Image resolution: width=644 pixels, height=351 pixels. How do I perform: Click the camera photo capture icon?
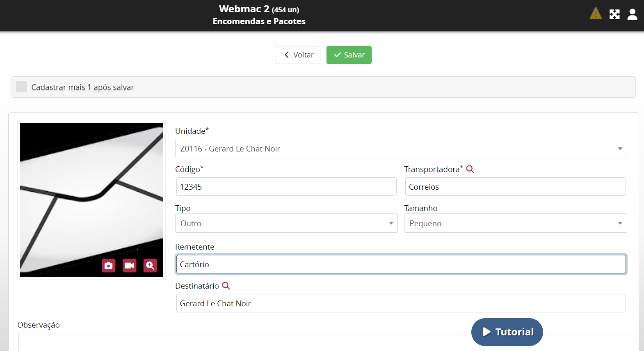[x=108, y=266]
